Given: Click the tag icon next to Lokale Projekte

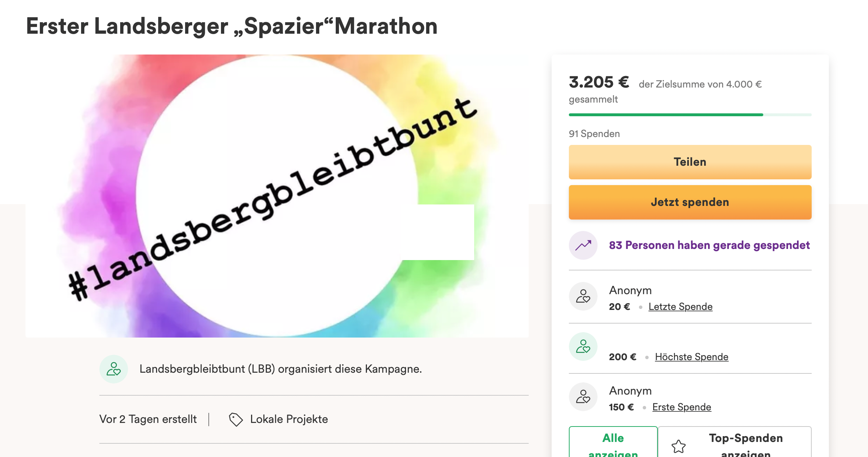Looking at the screenshot, I should point(236,419).
